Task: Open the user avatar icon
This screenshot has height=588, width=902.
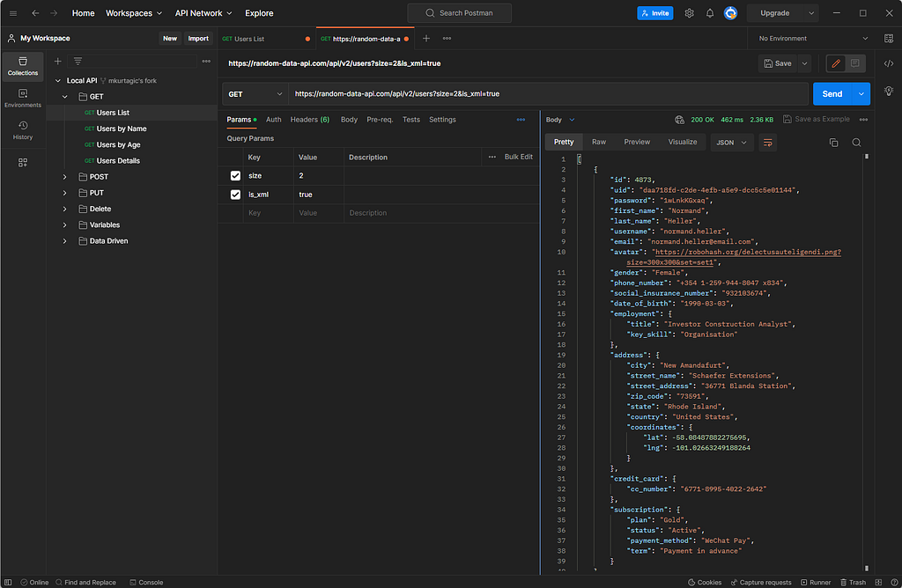Action: [x=730, y=13]
